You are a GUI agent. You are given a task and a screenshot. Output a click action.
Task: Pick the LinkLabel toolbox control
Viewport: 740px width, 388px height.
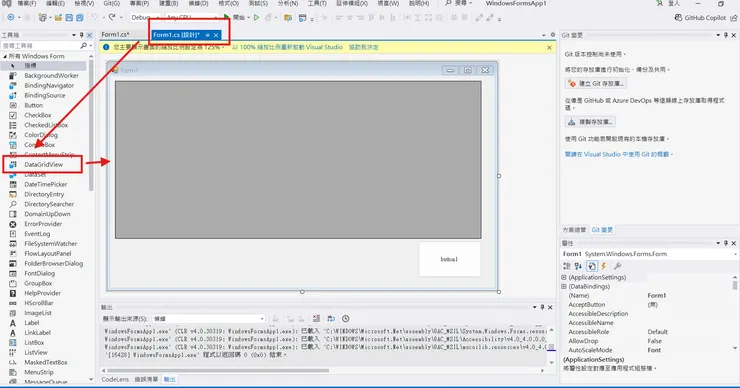pyautogui.click(x=37, y=333)
